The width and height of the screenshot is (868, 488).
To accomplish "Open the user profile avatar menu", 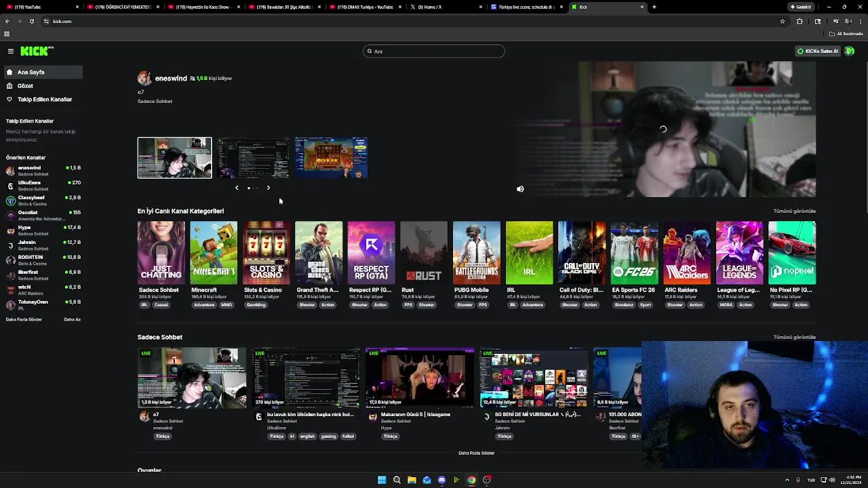I will [x=849, y=51].
